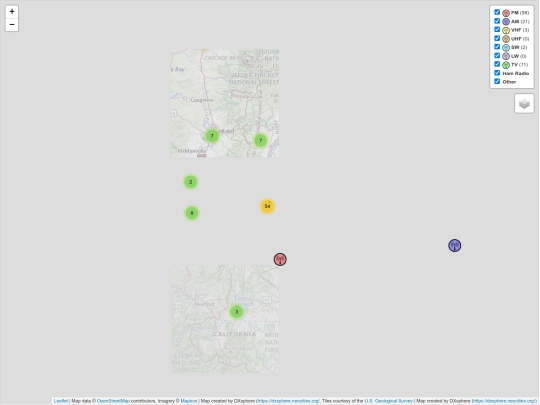Toggle the UHF checkbox

497,38
